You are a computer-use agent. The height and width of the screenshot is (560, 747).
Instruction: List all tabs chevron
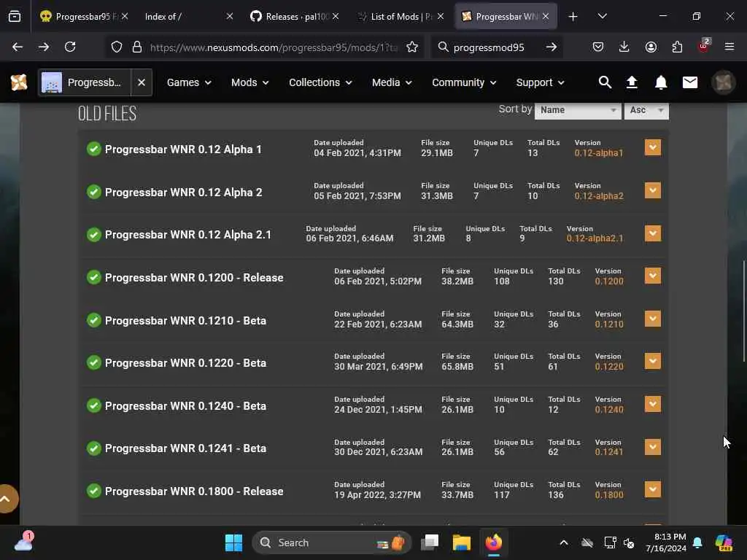point(602,16)
